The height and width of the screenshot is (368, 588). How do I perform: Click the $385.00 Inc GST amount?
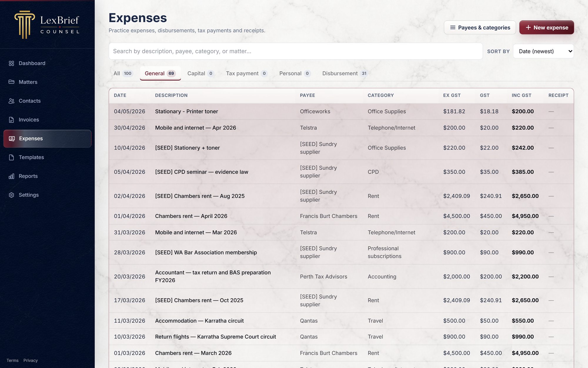click(523, 172)
